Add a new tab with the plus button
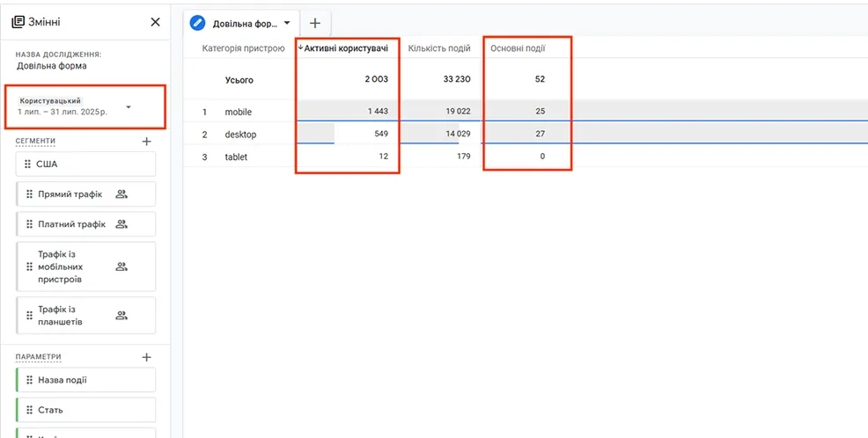 pyautogui.click(x=315, y=23)
